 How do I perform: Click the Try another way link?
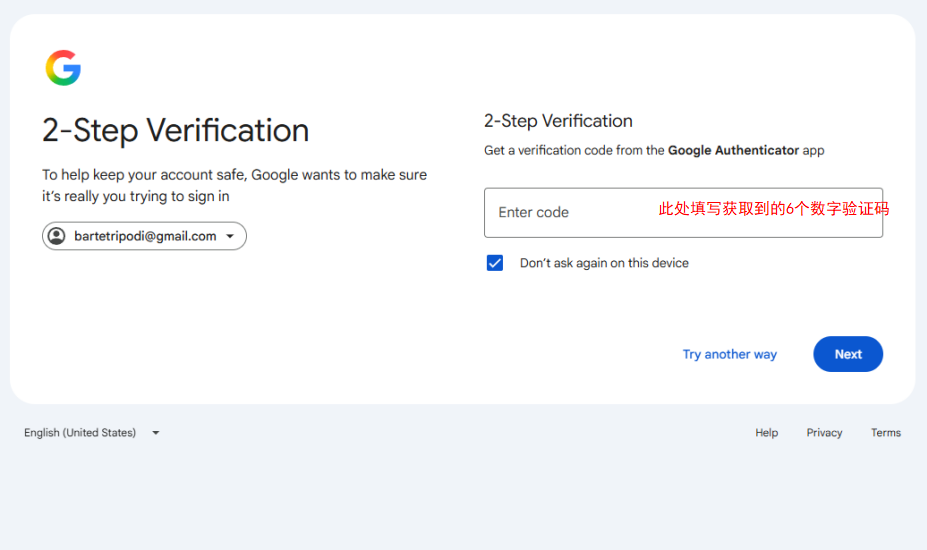tap(730, 354)
